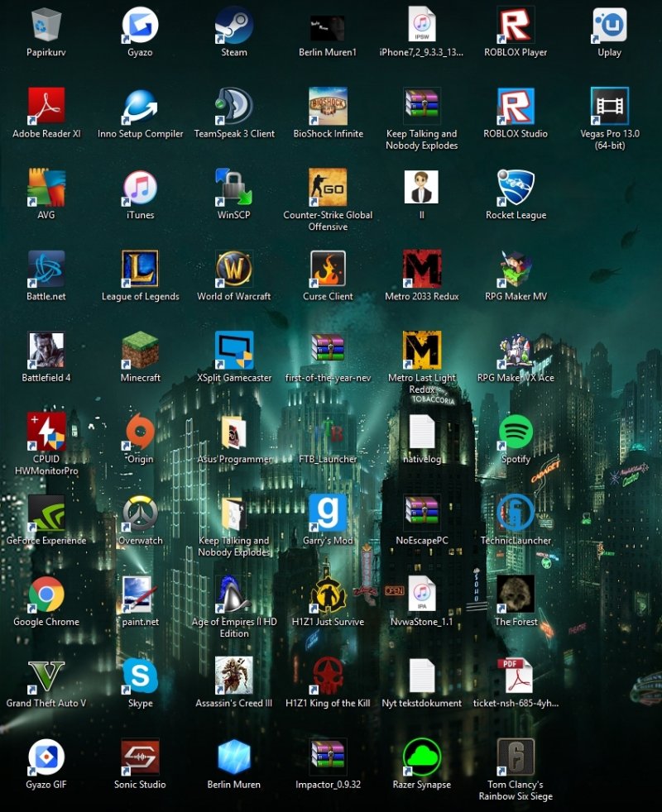This screenshot has width=662, height=812.
Task: Click the TeamSpeak 3 Client icon
Action: click(234, 106)
